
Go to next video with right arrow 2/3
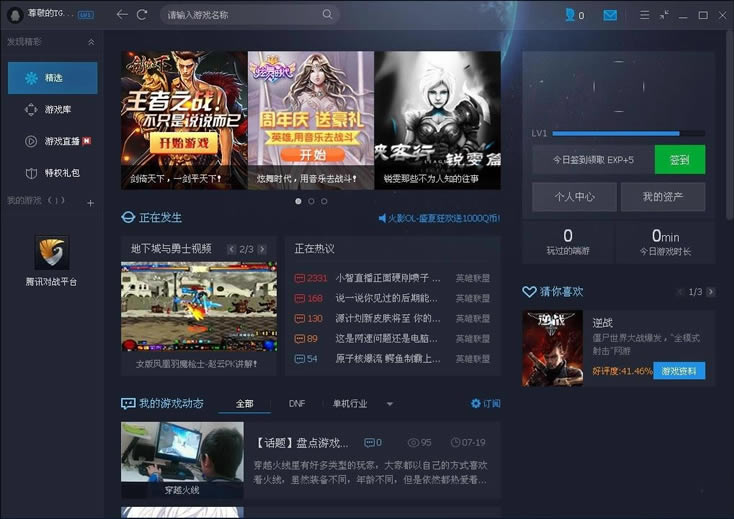coord(262,249)
